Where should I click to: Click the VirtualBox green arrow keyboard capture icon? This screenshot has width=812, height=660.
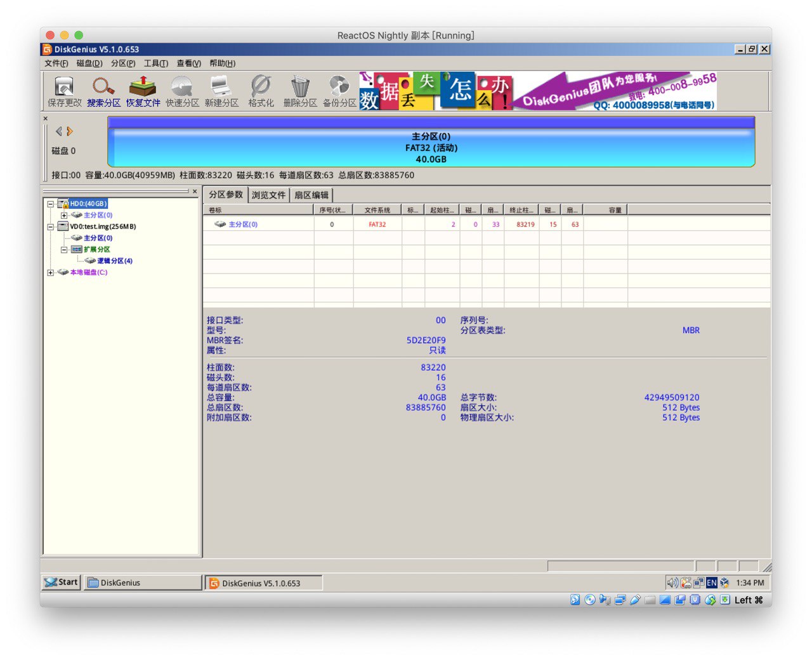[725, 600]
